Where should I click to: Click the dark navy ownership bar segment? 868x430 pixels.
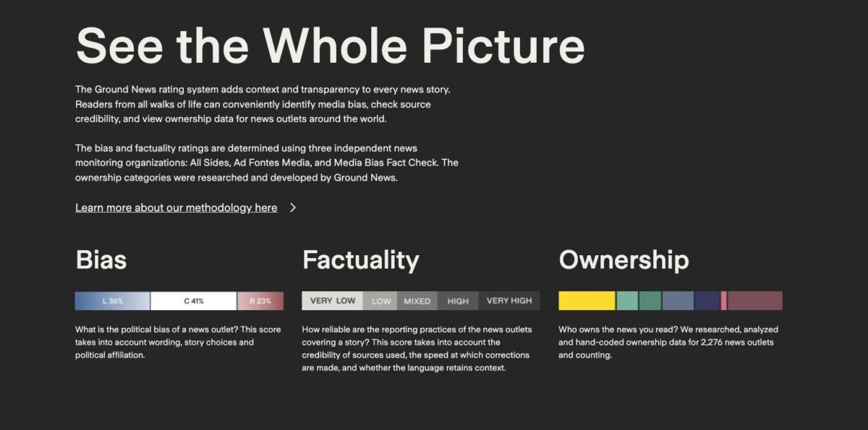pos(707,301)
